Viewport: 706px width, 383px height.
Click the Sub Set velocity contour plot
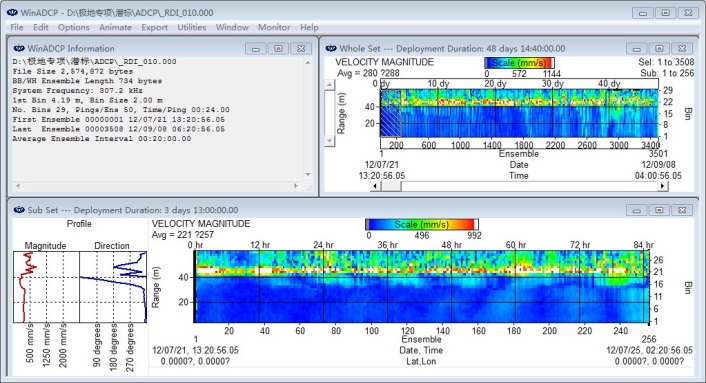point(421,287)
